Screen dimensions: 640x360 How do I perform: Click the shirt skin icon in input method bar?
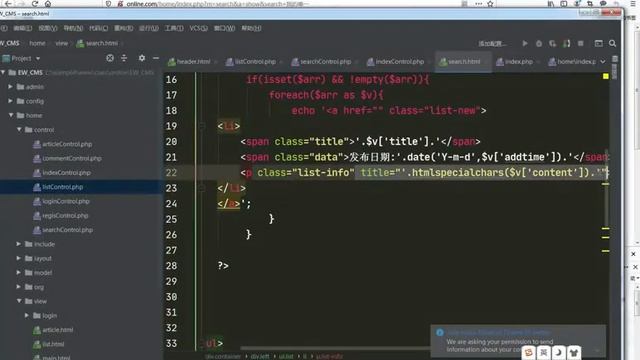point(574,353)
